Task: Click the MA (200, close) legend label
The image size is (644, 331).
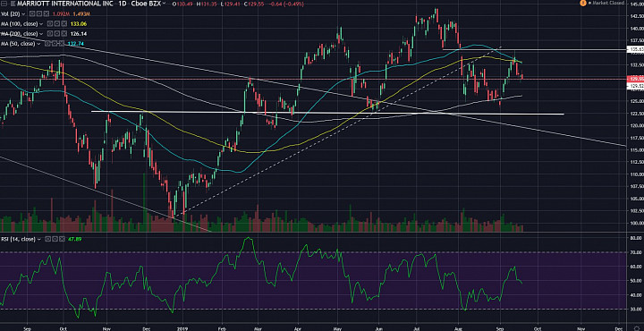Action: tap(20, 34)
